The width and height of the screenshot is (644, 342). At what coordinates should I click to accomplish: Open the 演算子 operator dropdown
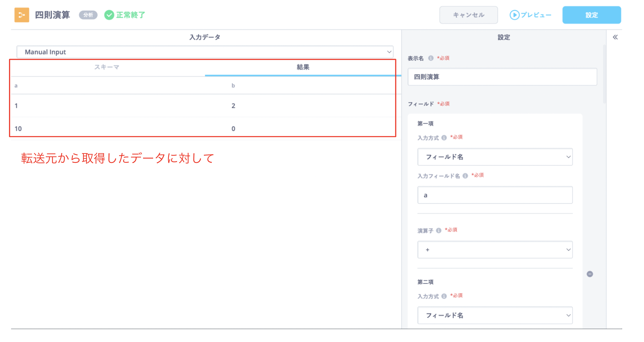(495, 250)
